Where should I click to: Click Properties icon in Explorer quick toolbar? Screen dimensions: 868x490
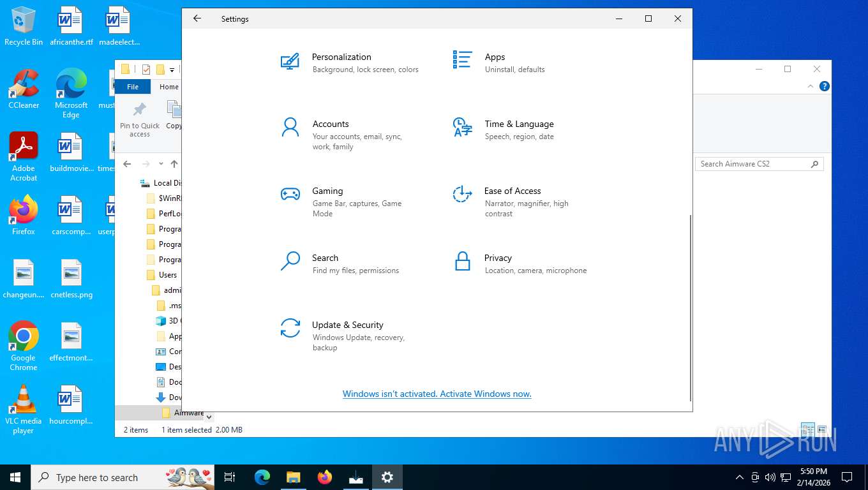(x=146, y=70)
